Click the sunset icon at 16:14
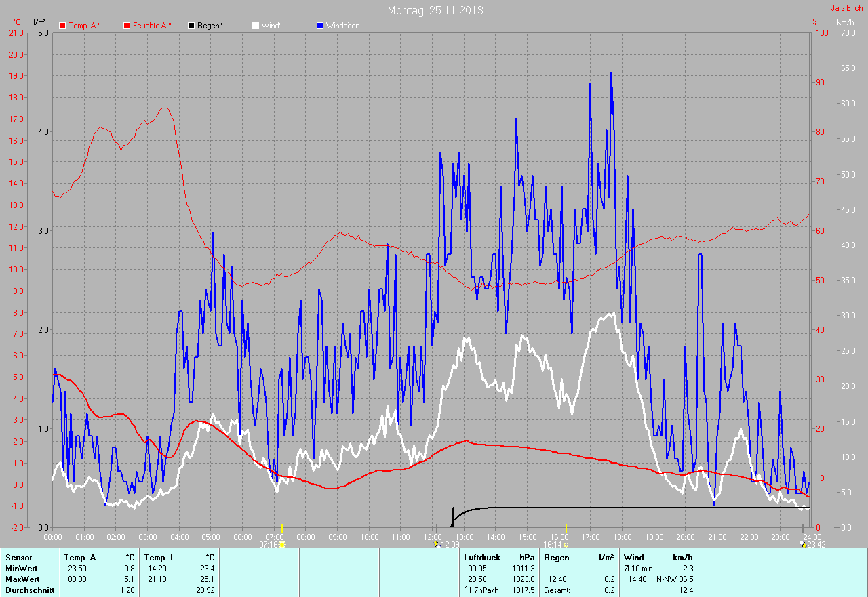Viewport: 868px width, 597px height. (566, 544)
